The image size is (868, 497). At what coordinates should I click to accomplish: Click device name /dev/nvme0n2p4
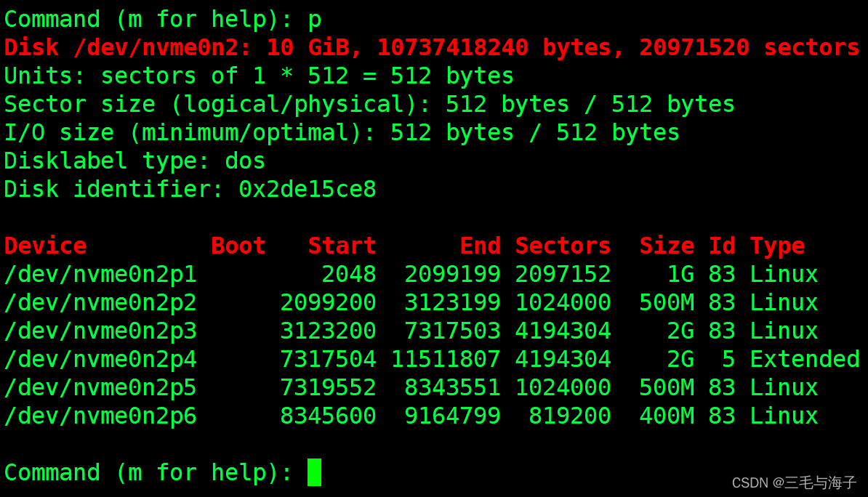pos(100,359)
